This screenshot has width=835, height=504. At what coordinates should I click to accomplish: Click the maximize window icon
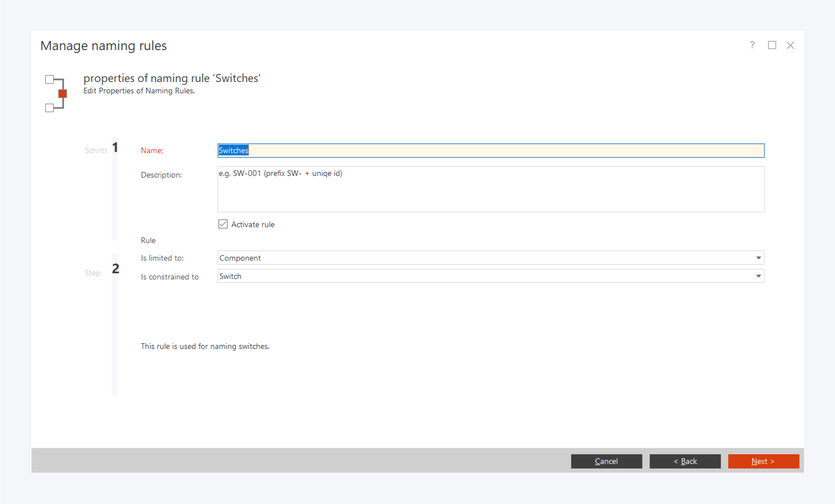click(772, 45)
